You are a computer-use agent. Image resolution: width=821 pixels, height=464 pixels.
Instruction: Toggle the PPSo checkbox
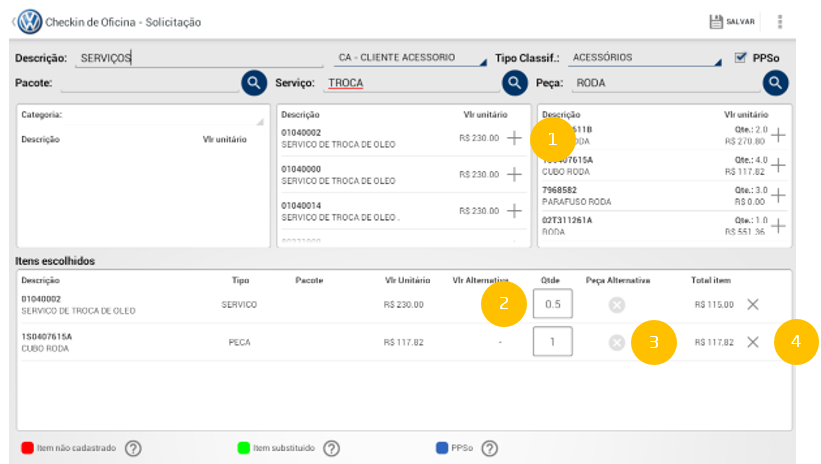[740, 58]
